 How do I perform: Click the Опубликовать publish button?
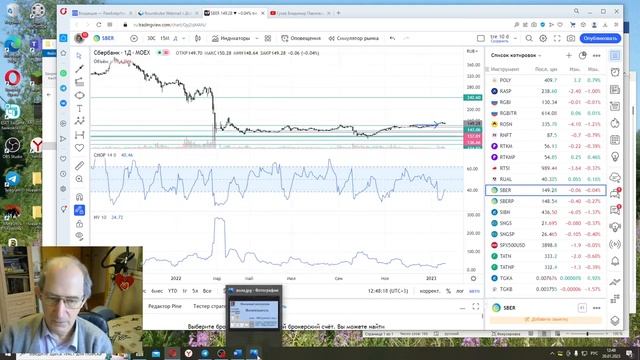click(600, 38)
